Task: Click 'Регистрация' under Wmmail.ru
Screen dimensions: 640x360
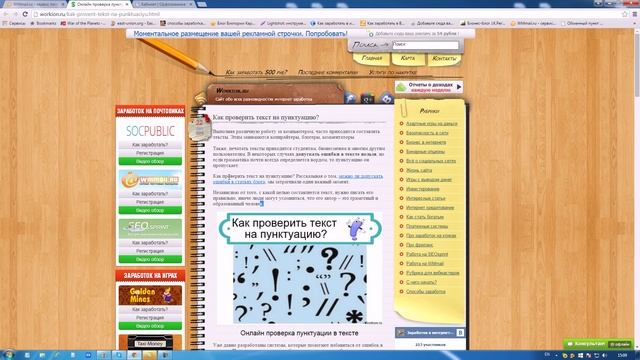Action: tap(150, 202)
